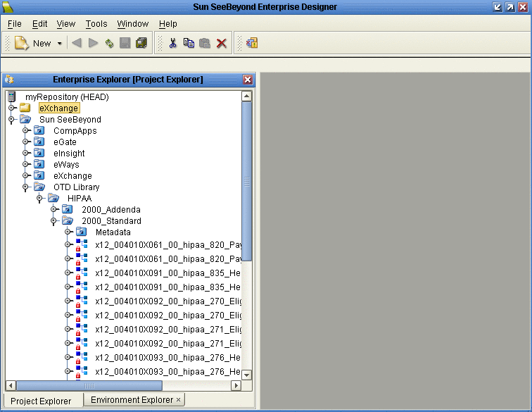Click the myRepository server icon
Screen dimensions: 532x412
pyautogui.click(x=11, y=96)
